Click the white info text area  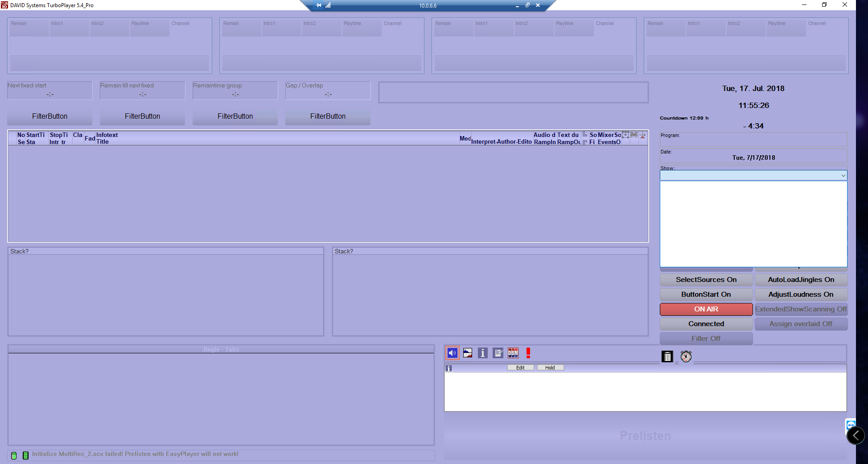coord(645,392)
